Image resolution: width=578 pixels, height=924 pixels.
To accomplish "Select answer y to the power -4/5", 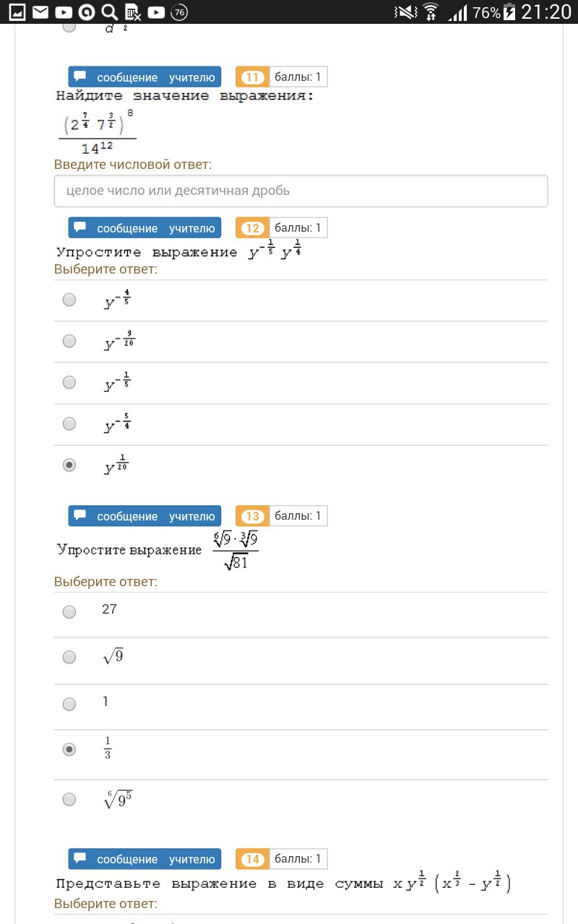I will (x=69, y=300).
